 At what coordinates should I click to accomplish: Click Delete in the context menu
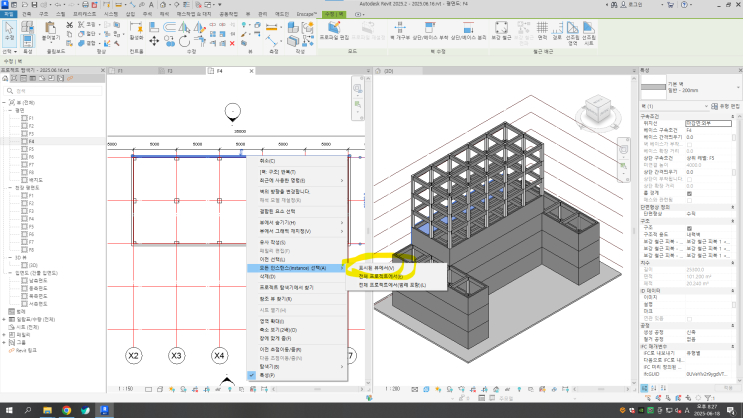pos(297,276)
